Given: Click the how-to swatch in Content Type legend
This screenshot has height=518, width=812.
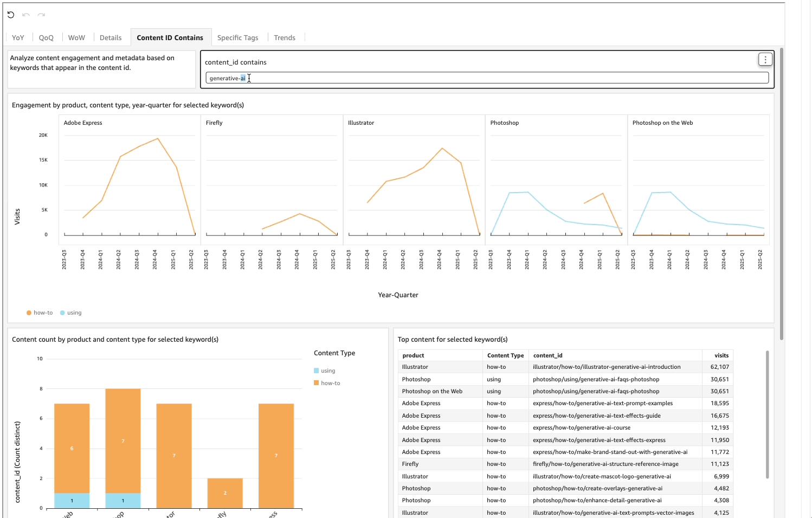Looking at the screenshot, I should point(317,383).
